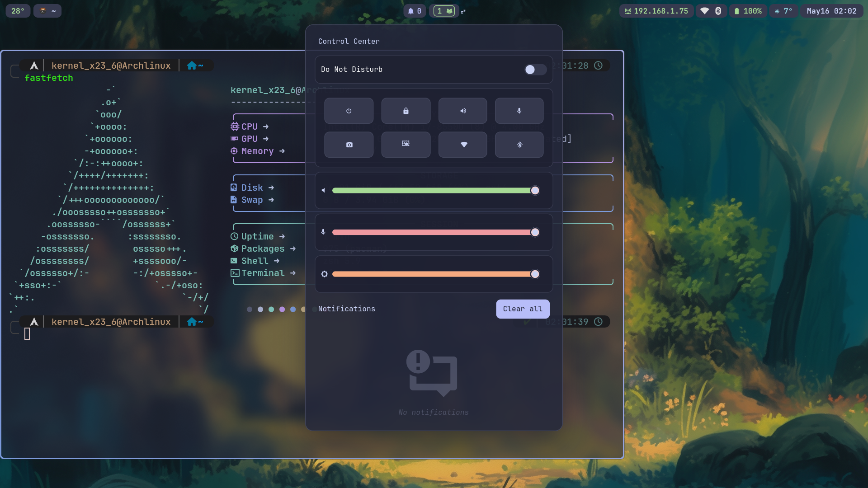868x488 pixels.
Task: Open the 28° weather widget in the top bar
Action: point(18,11)
